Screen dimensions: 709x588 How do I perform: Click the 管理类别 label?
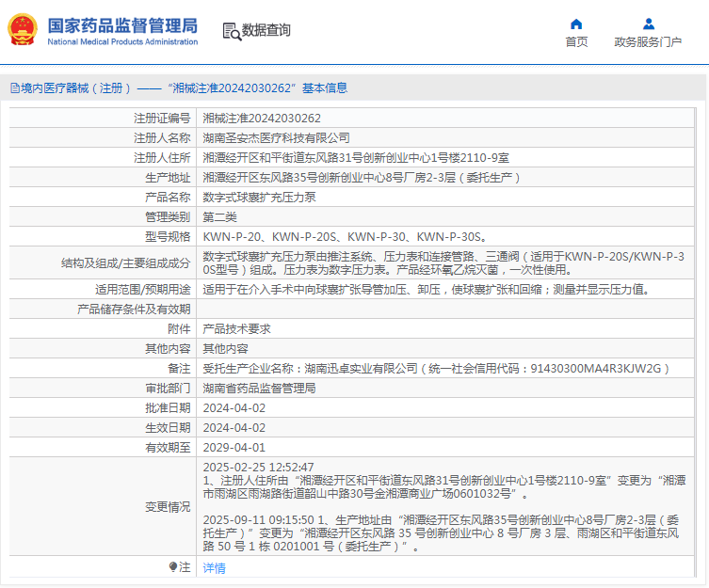click(168, 217)
